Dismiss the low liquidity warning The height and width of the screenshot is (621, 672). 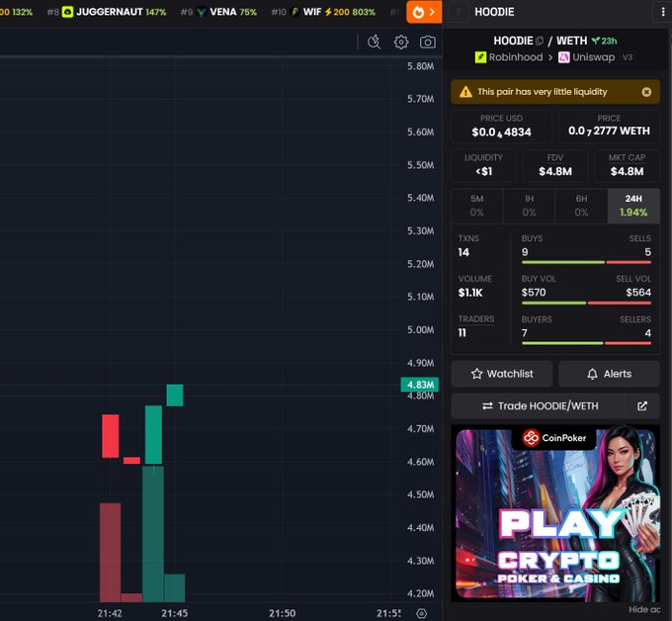(646, 92)
